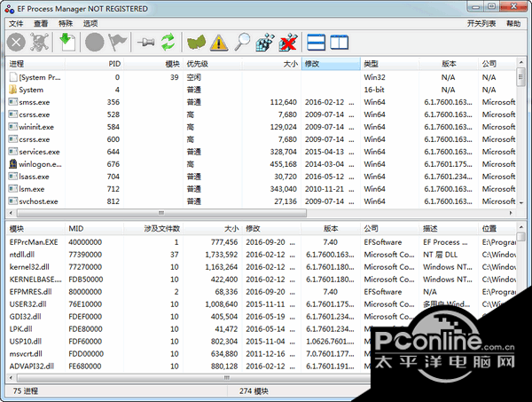
Task: Open the 文件 menu
Action: tap(16, 23)
